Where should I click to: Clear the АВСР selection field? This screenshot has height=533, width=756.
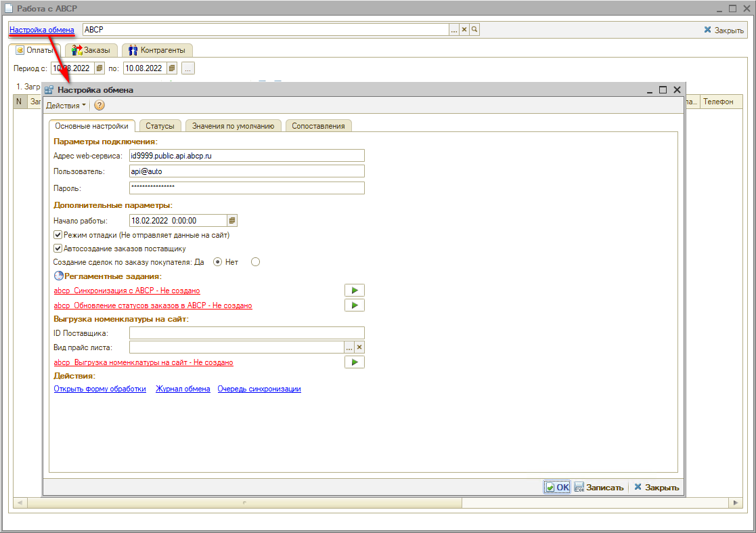[464, 29]
